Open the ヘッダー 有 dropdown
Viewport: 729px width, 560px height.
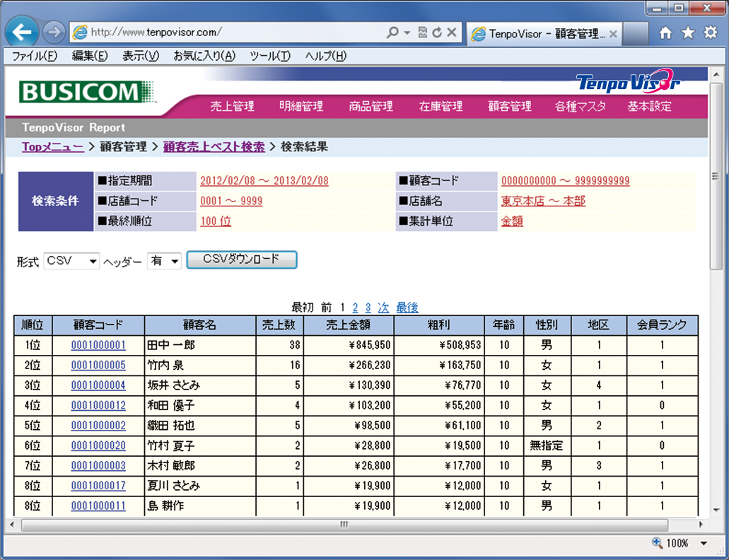pyautogui.click(x=164, y=261)
